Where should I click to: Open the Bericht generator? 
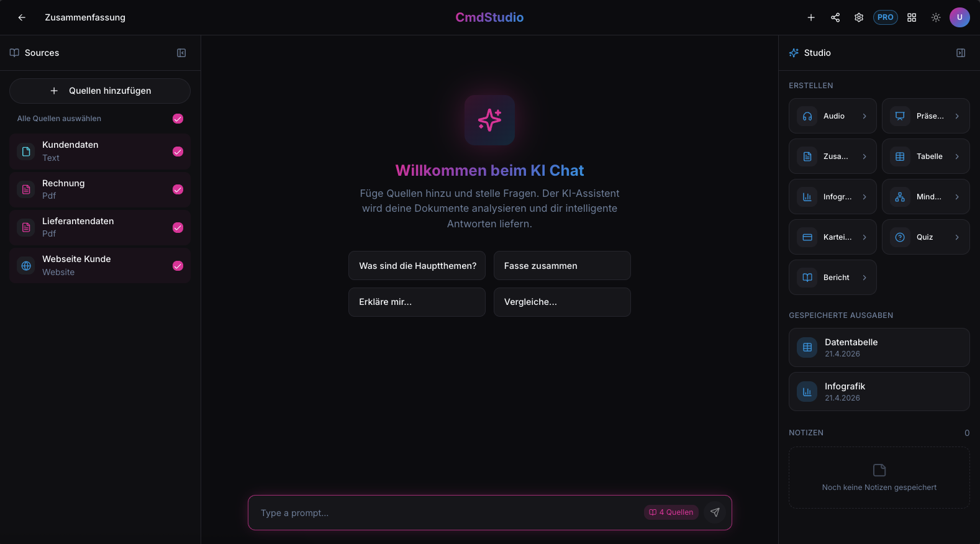(x=832, y=277)
